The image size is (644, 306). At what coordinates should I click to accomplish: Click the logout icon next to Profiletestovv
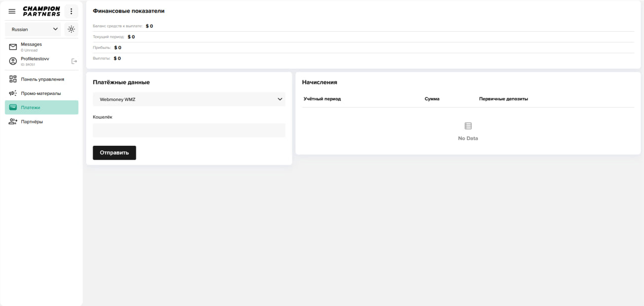(x=74, y=61)
